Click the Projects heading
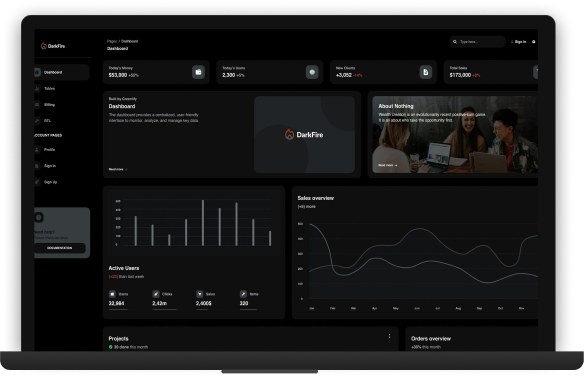 coord(118,339)
